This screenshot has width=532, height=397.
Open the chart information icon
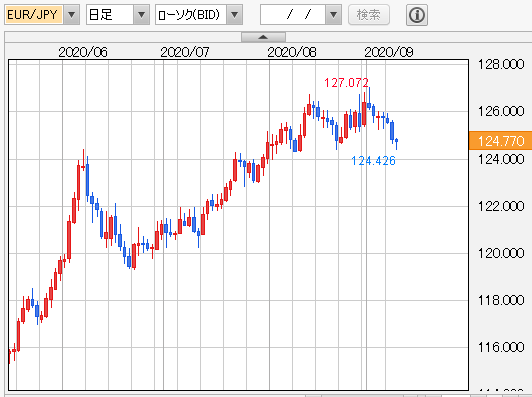(x=417, y=15)
